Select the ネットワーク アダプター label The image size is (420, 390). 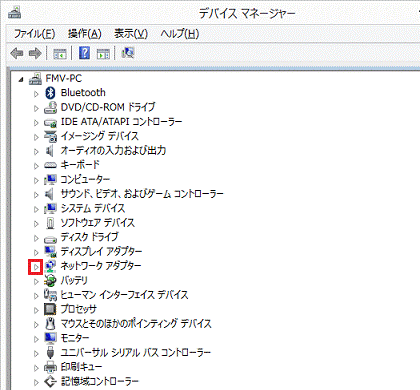click(x=101, y=266)
